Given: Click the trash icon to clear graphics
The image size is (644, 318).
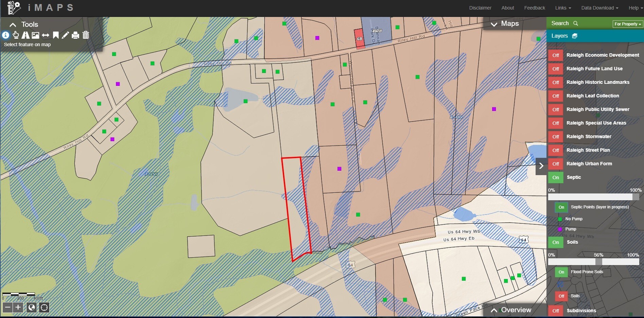Looking at the screenshot, I should tap(86, 35).
